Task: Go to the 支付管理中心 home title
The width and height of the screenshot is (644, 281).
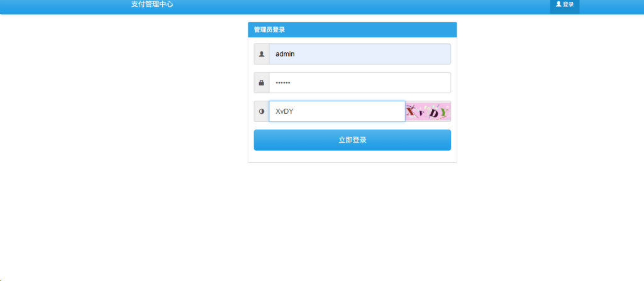Action: [152, 4]
